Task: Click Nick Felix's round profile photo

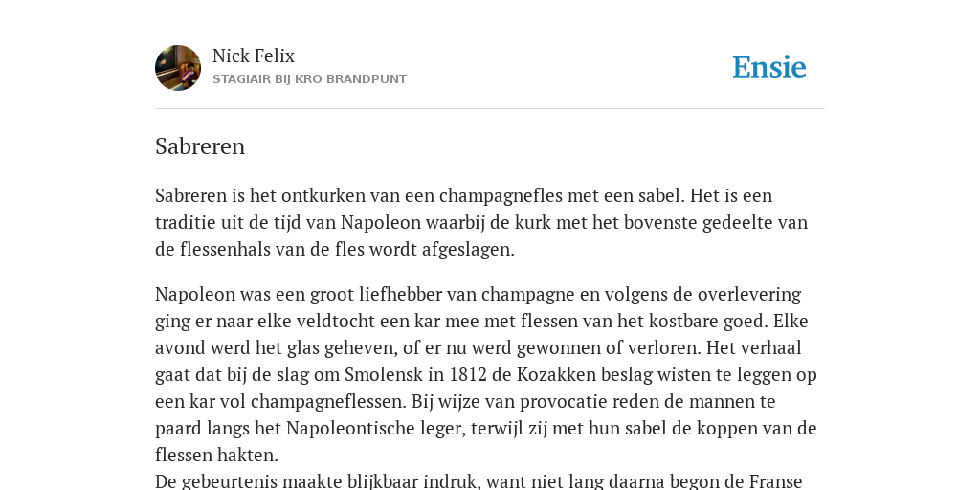Action: point(178,68)
